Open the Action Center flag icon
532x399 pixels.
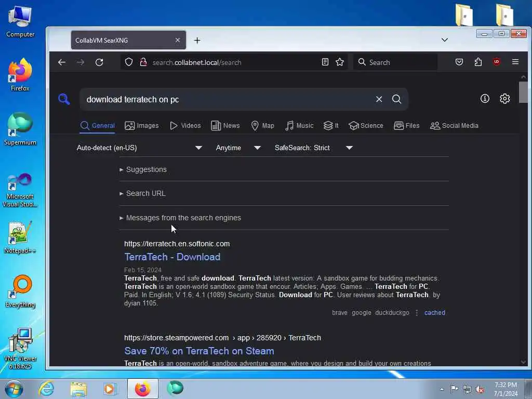[x=454, y=389]
